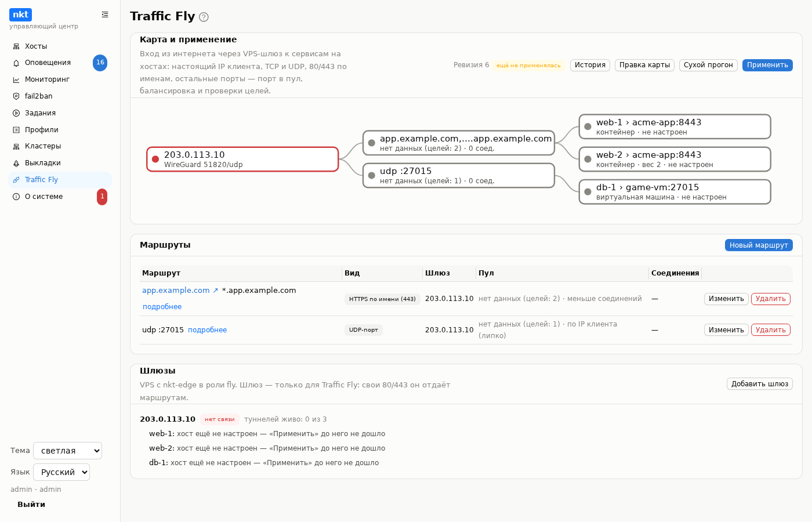Create Новый маршрут
Screen dimensions: 812x522
coord(759,245)
